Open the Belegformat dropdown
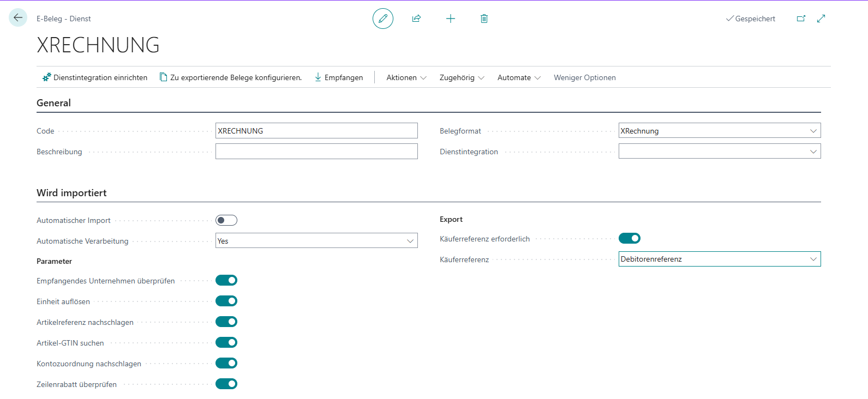The height and width of the screenshot is (399, 868). [719, 131]
